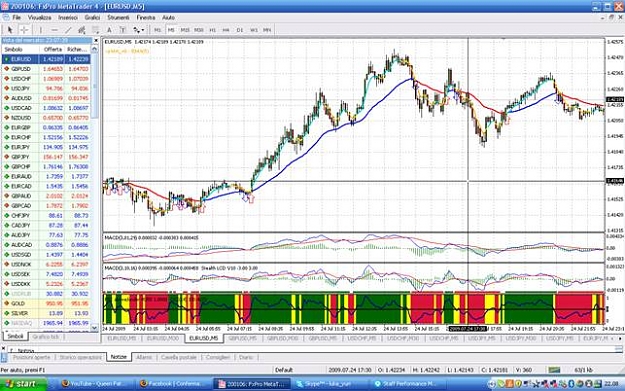This screenshot has width=625, height=391.
Task: Open the Inserisci menu
Action: 68,18
